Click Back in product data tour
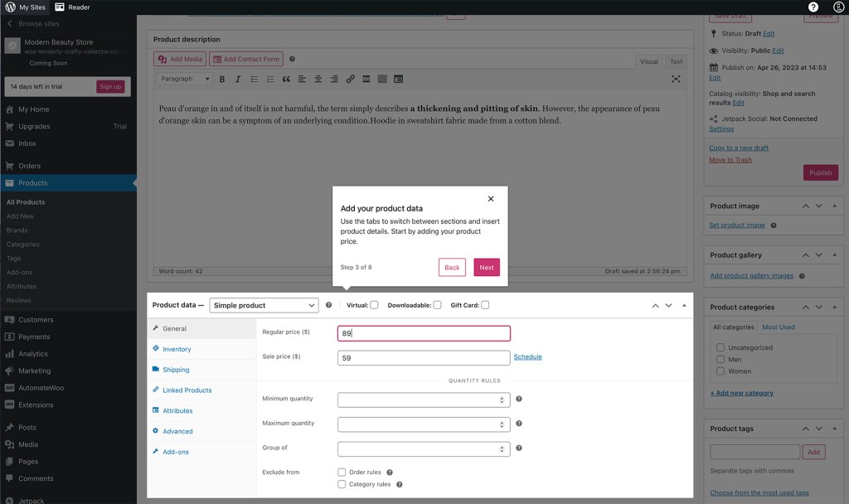The image size is (849, 504). (x=452, y=268)
